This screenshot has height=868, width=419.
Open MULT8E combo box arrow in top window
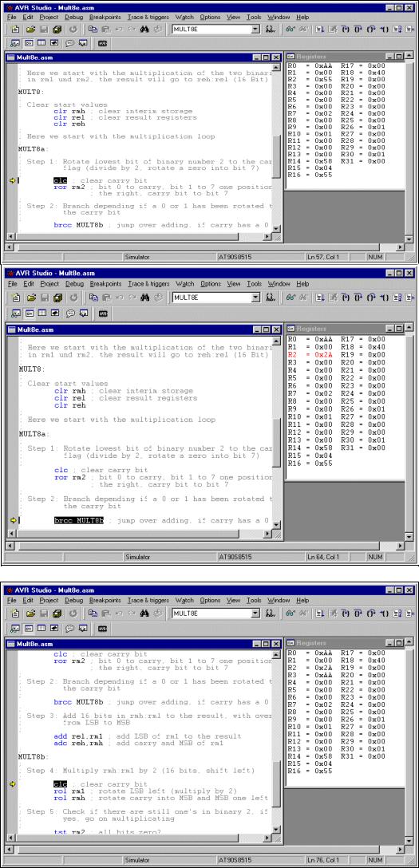pos(255,30)
